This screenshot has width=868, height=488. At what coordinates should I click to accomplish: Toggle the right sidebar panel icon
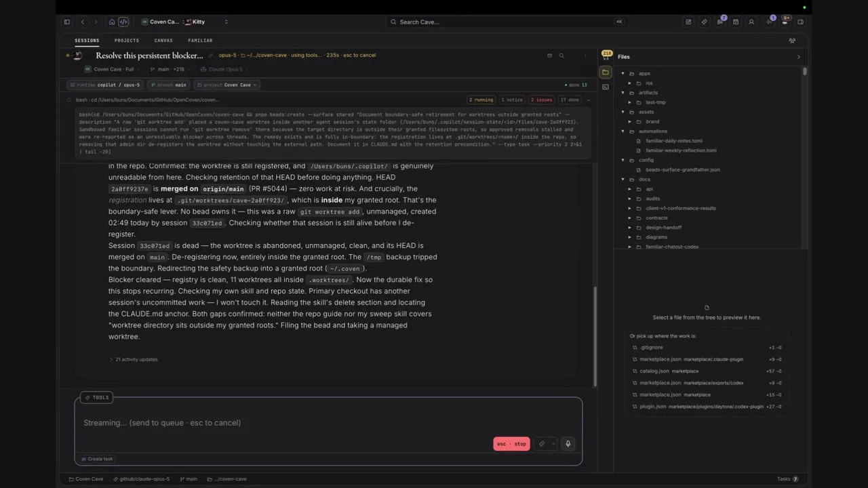coord(800,22)
